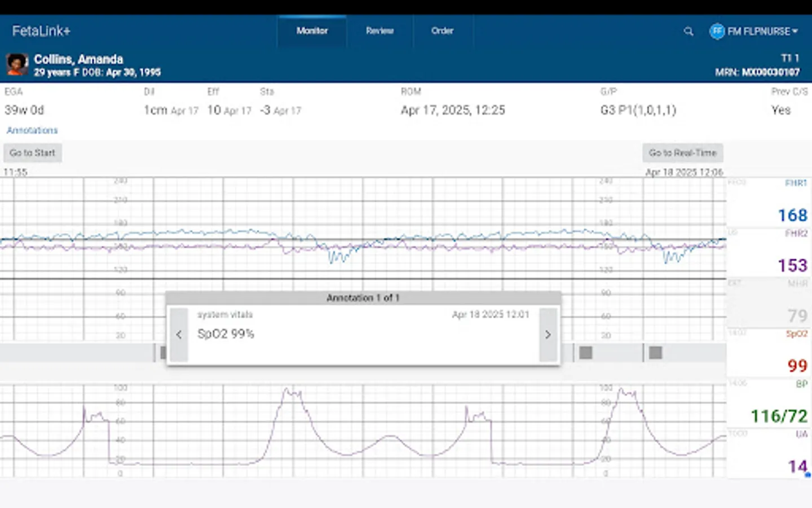This screenshot has height=508, width=812.
Task: Advance to the next annotation
Action: click(548, 335)
